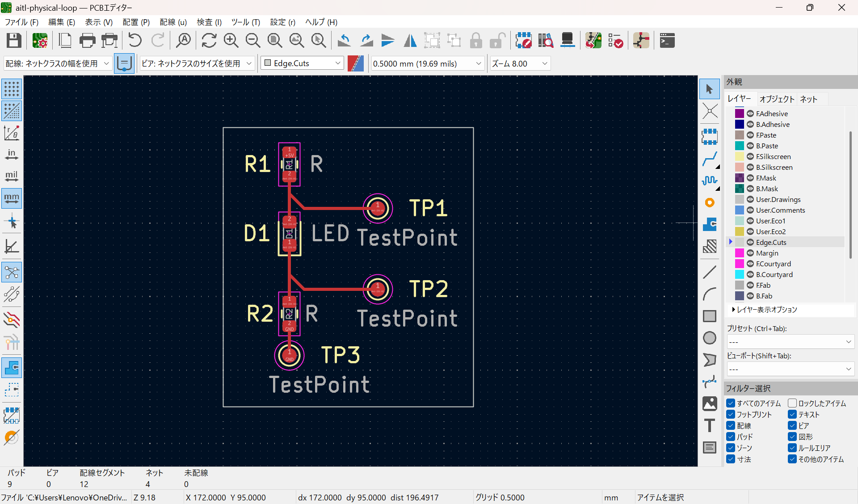Viewport: 858px width, 504px height.
Task: Hide the Edge.Cuts layer visibility
Action: [750, 242]
